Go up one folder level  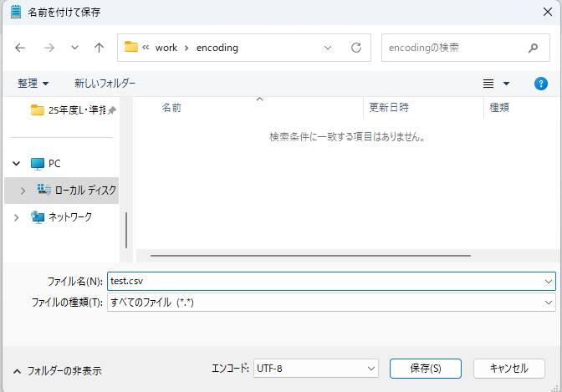pos(99,48)
